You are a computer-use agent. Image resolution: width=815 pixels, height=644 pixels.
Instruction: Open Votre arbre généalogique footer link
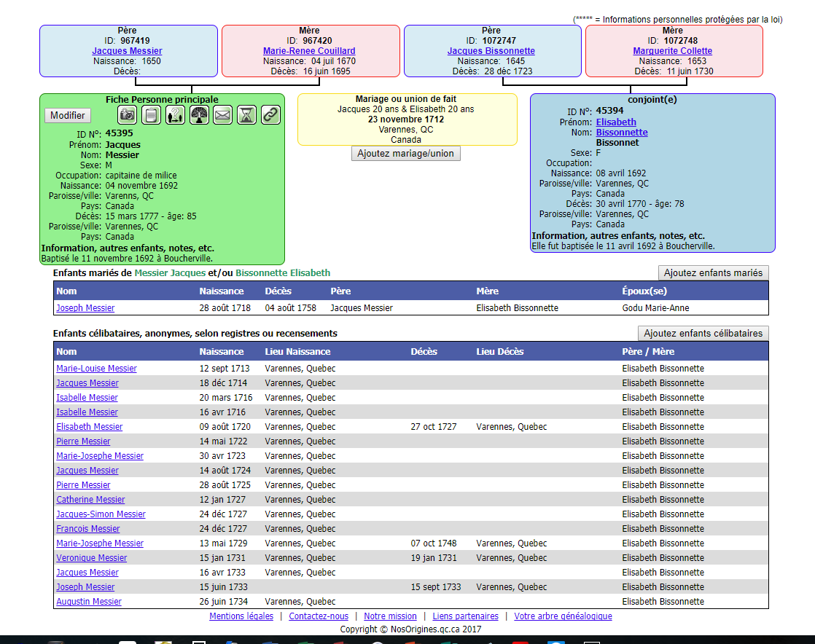pos(563,616)
